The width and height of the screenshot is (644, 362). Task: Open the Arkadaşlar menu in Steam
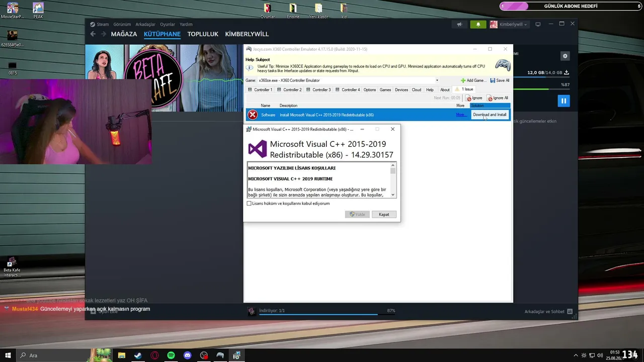[145, 24]
